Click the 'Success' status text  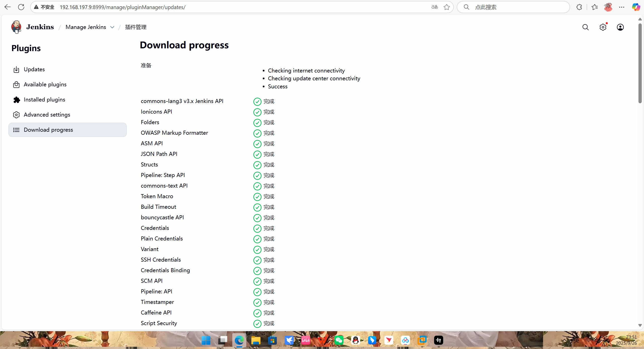coord(278,86)
